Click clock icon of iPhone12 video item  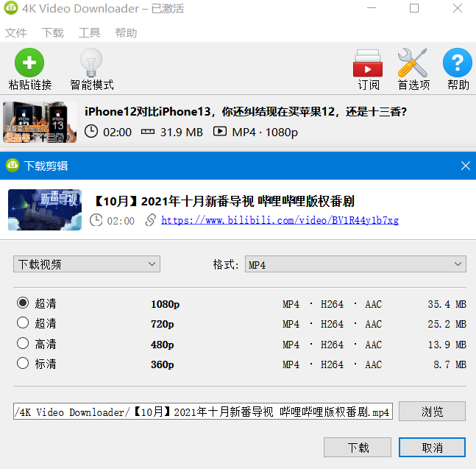[x=91, y=132]
